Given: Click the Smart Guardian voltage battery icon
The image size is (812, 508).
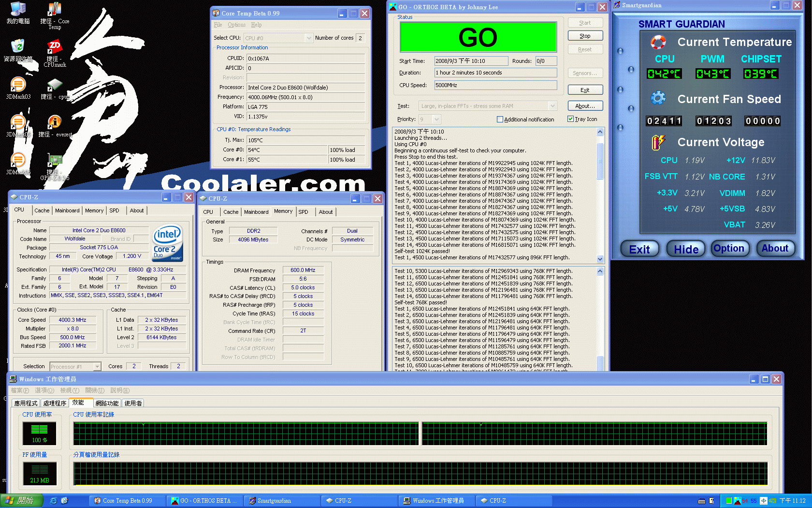Looking at the screenshot, I should pos(658,142).
